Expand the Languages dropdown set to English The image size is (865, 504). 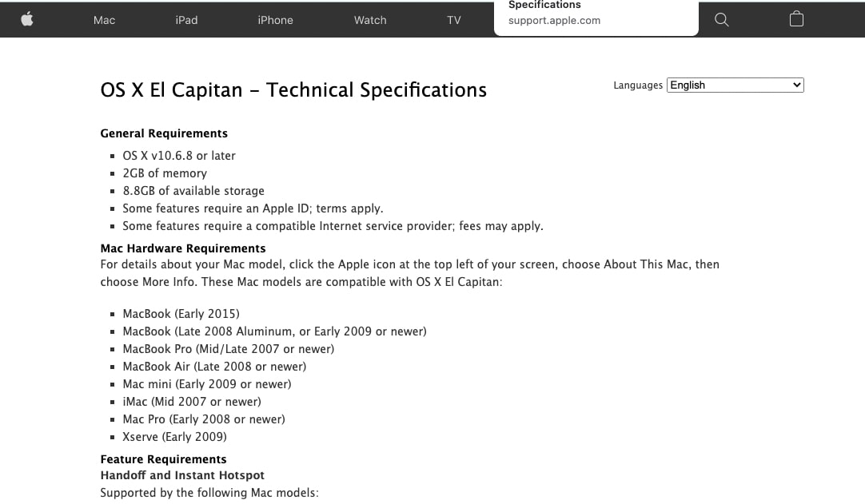coord(735,85)
